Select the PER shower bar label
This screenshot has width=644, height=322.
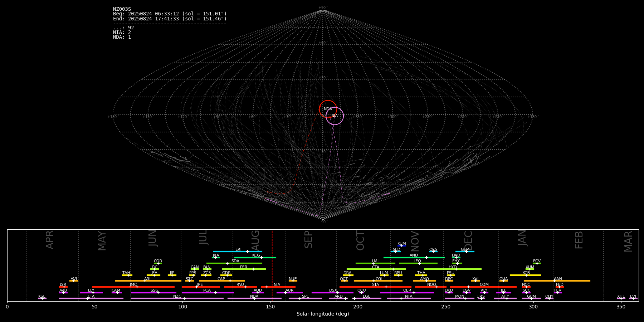tap(244, 267)
